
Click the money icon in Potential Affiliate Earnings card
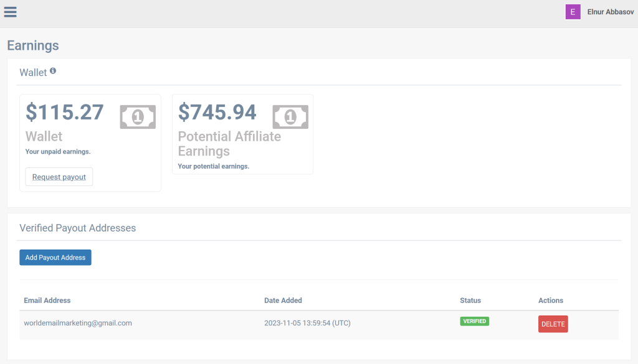pos(290,116)
